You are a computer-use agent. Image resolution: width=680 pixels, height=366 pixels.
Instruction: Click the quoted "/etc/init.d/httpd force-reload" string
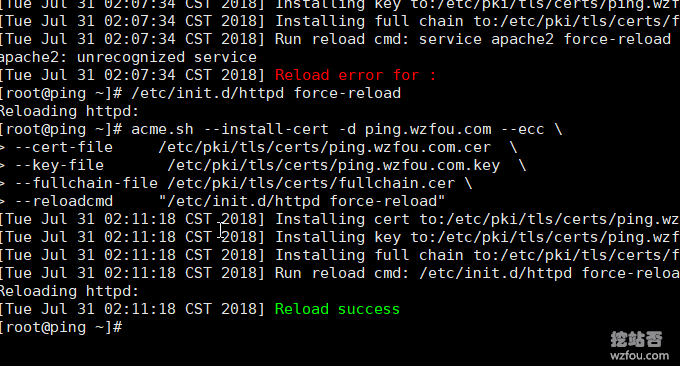tap(302, 201)
